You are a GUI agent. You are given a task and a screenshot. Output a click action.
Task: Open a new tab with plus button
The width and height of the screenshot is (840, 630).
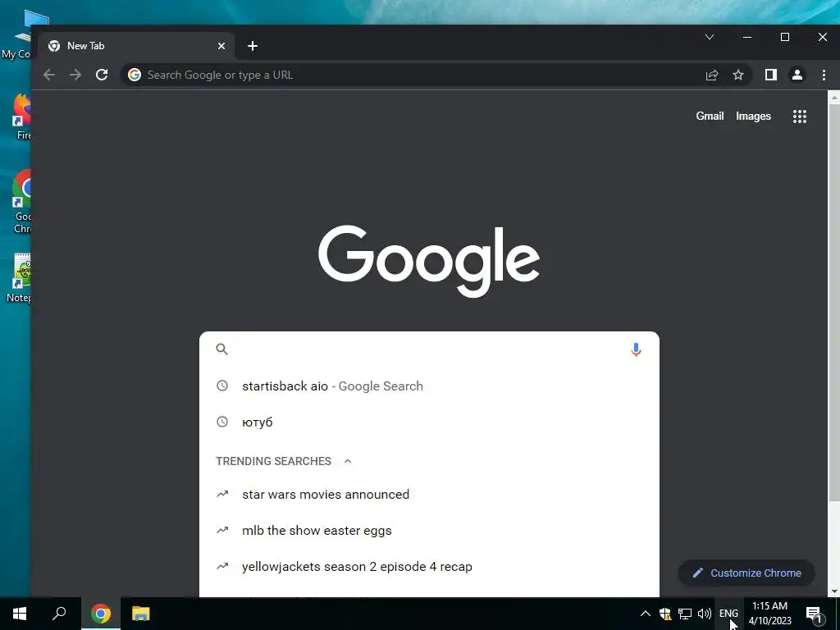[253, 46]
